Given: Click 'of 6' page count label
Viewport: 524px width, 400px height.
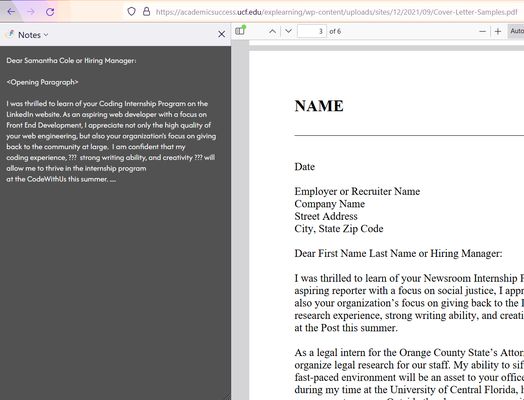Looking at the screenshot, I should pos(335,31).
